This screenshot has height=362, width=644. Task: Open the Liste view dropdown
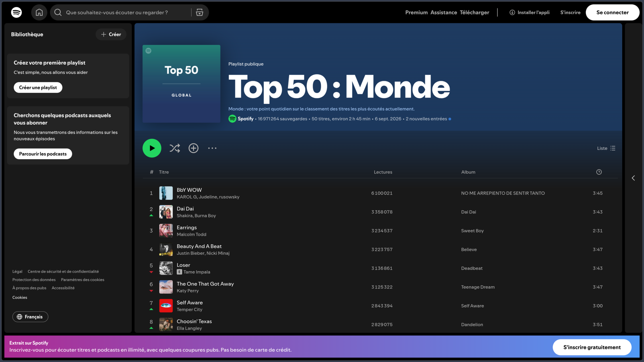point(606,148)
